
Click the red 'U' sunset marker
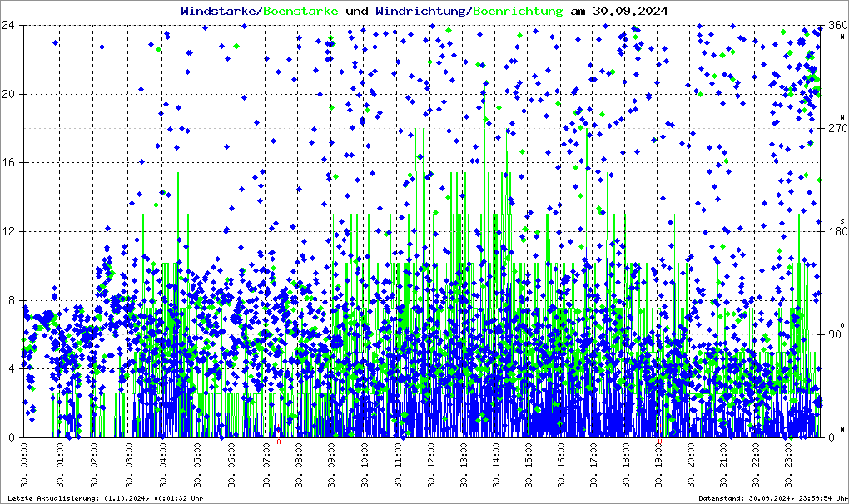tap(660, 442)
